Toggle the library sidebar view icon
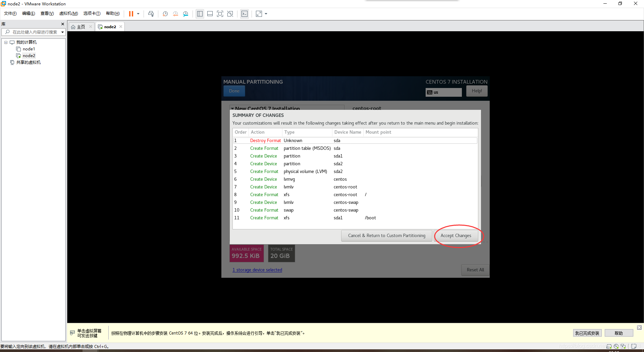 pyautogui.click(x=200, y=14)
